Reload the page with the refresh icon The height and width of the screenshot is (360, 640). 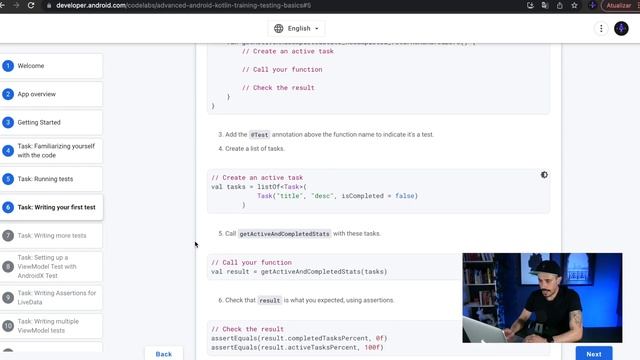point(31,5)
